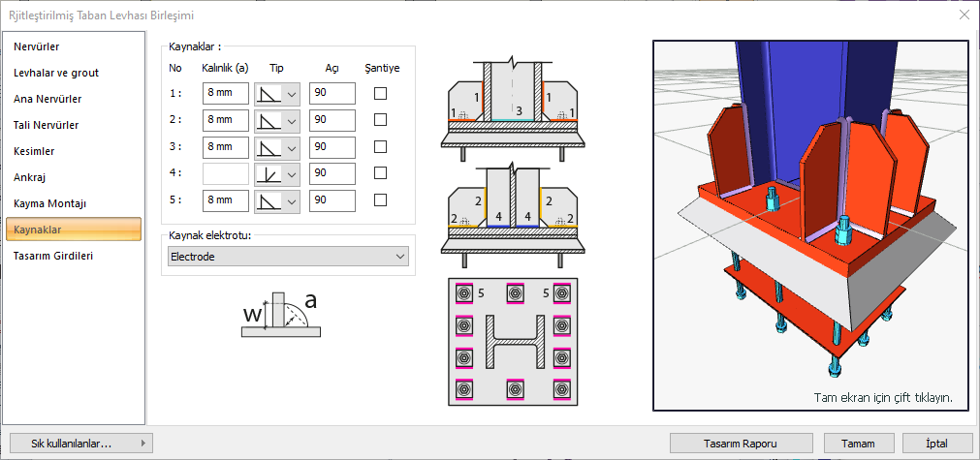Close the Rijitleştirilmiş Taban Levhası dialog
Viewport: 980px width, 460px height.
tap(964, 15)
